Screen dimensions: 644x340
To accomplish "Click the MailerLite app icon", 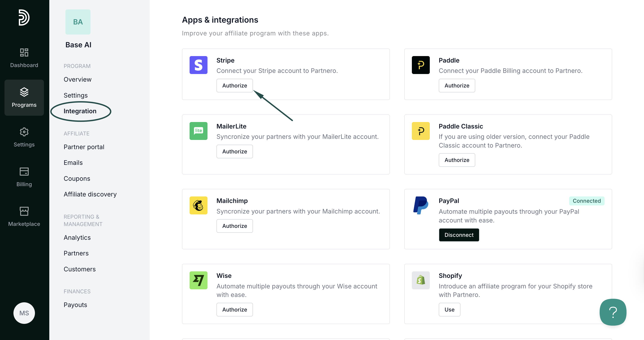I will (198, 131).
